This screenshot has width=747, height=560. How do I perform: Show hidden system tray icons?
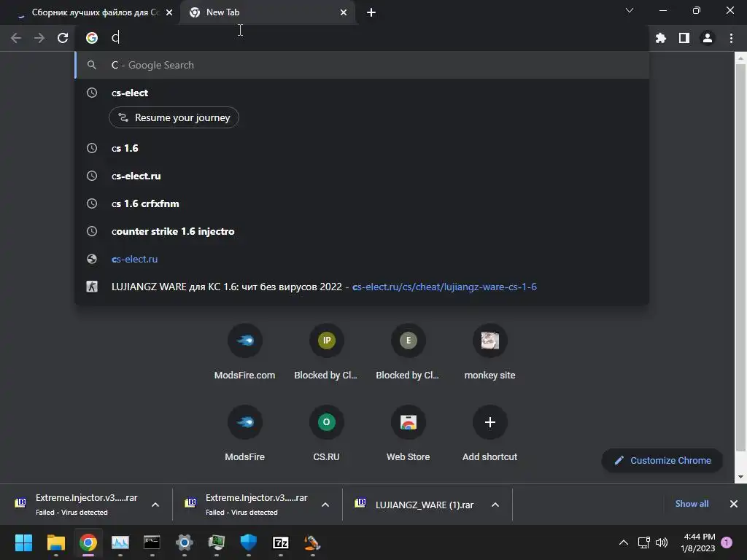pyautogui.click(x=624, y=542)
